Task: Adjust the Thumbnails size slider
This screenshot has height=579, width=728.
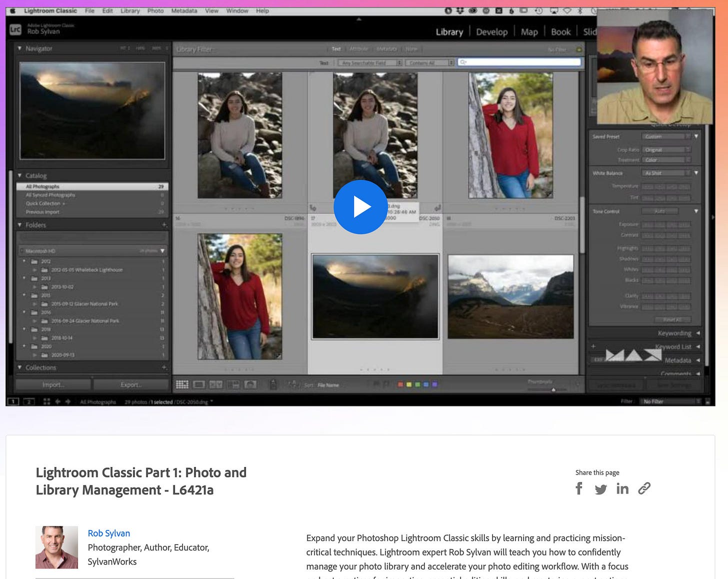Action: click(x=553, y=389)
